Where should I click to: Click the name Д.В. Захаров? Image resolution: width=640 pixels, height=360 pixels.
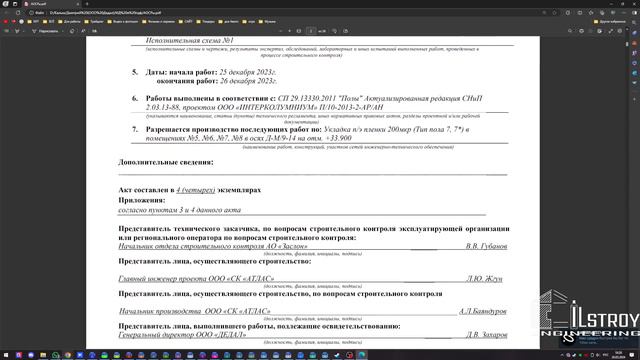coord(487,335)
